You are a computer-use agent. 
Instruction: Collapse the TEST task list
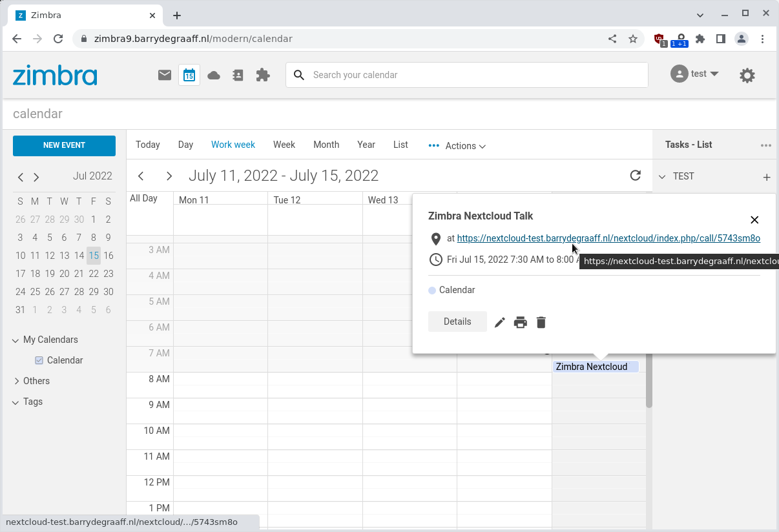tap(661, 177)
